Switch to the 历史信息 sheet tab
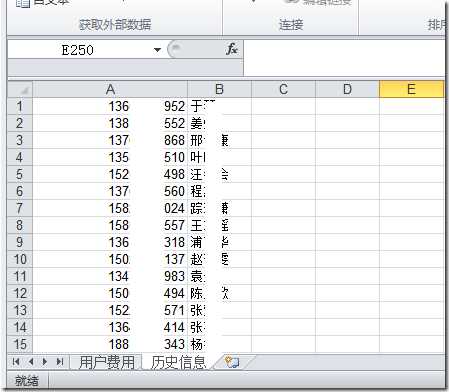The height and width of the screenshot is (392, 449). 178,362
